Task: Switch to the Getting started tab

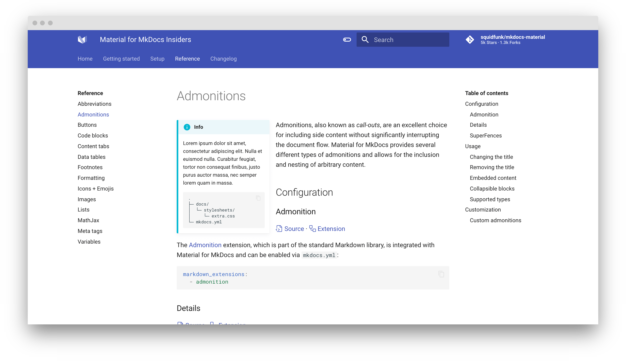Action: click(x=121, y=59)
